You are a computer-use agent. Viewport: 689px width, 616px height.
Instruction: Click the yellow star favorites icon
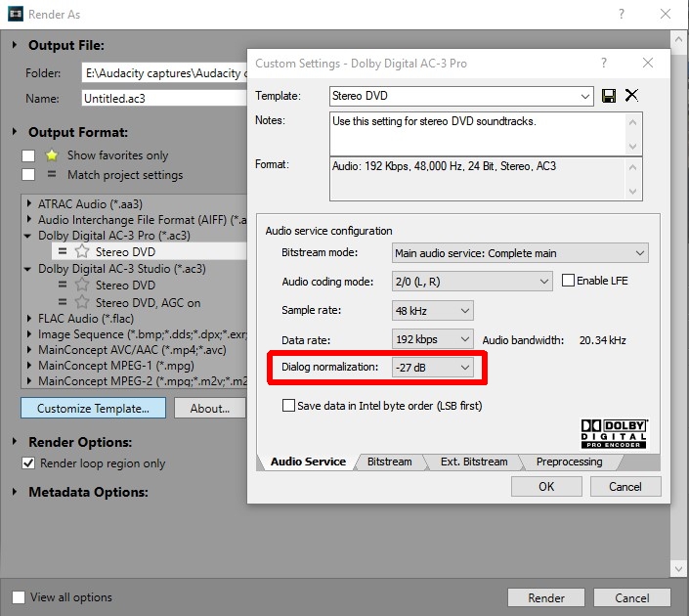pos(52,155)
